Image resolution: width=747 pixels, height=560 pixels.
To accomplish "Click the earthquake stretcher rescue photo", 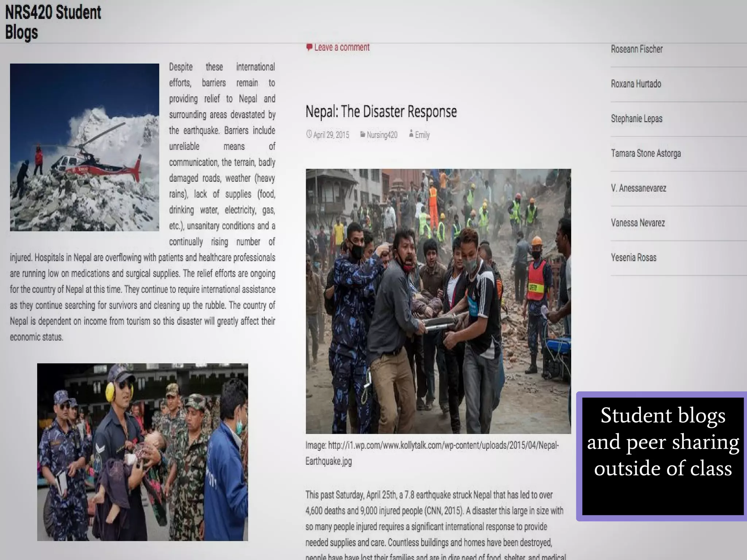I will click(438, 301).
